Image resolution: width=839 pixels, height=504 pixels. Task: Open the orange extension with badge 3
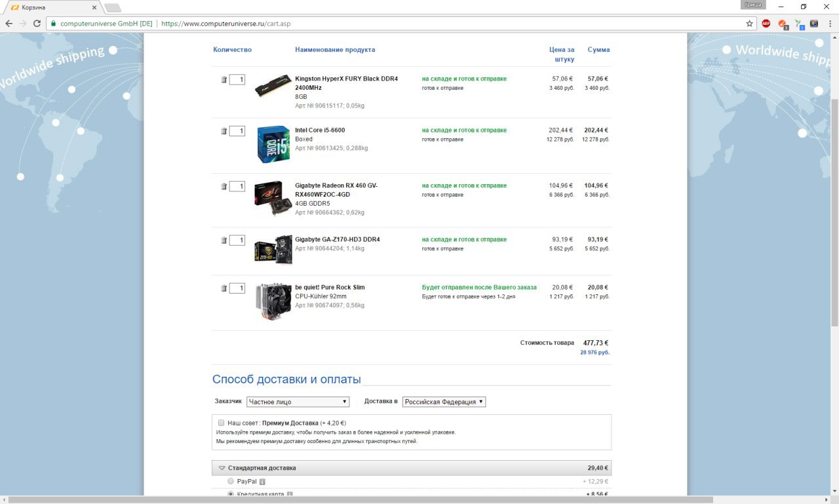click(783, 24)
